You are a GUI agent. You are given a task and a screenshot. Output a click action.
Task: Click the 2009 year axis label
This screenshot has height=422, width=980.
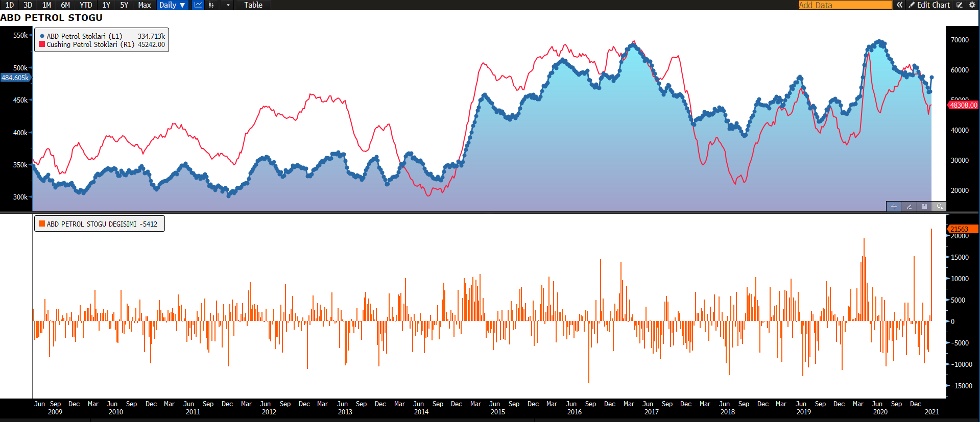(x=55, y=412)
